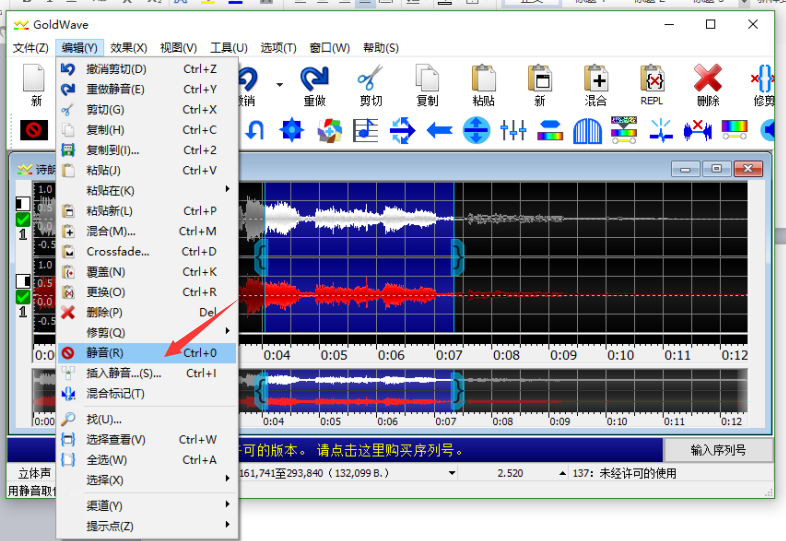
Task: Open the dropdown arrow next to Undo button
Action: pos(279,85)
